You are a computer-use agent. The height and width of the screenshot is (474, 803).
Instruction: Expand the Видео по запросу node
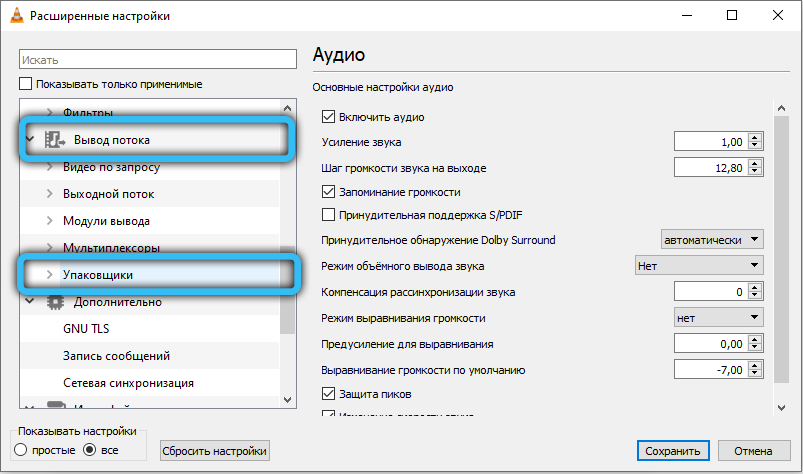click(x=50, y=167)
